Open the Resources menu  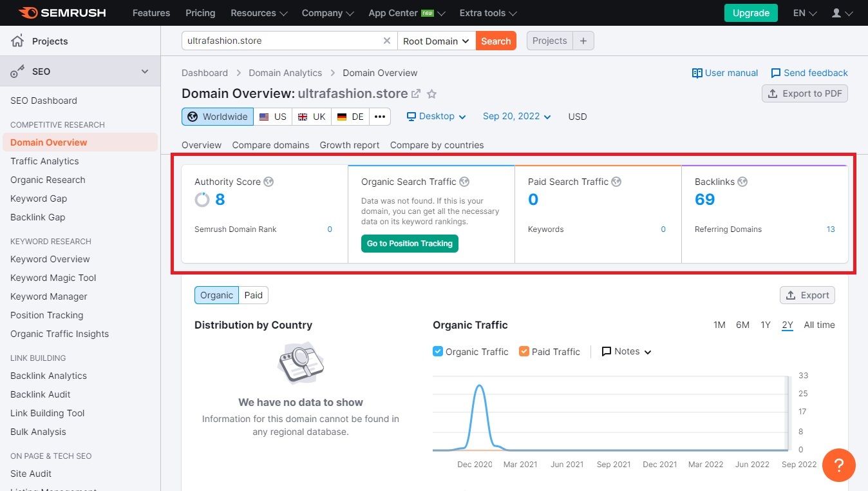259,13
